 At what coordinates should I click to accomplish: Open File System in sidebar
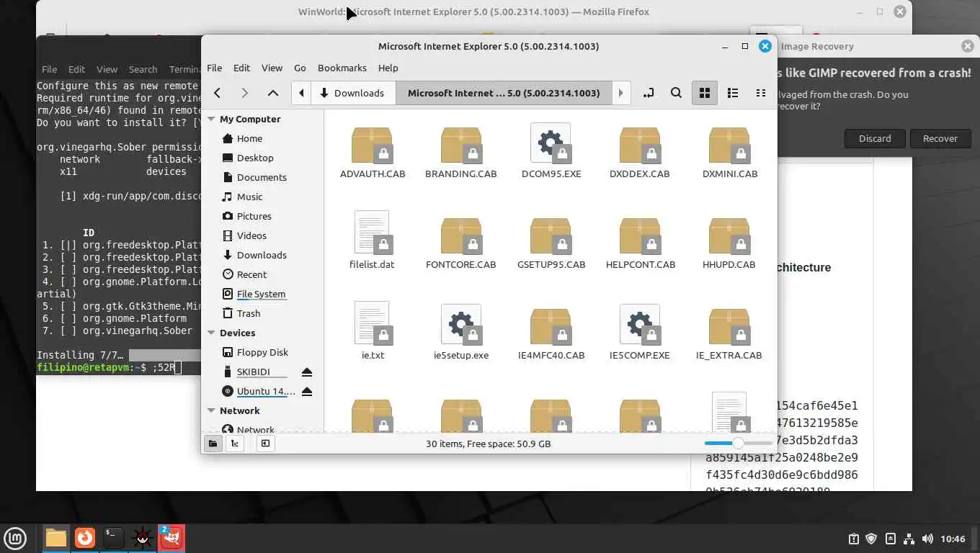click(x=261, y=295)
